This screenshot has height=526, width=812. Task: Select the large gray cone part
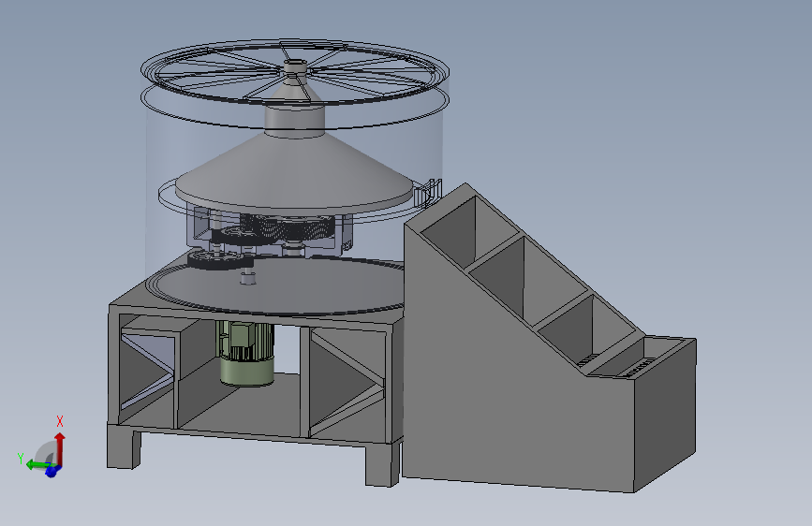[294, 173]
